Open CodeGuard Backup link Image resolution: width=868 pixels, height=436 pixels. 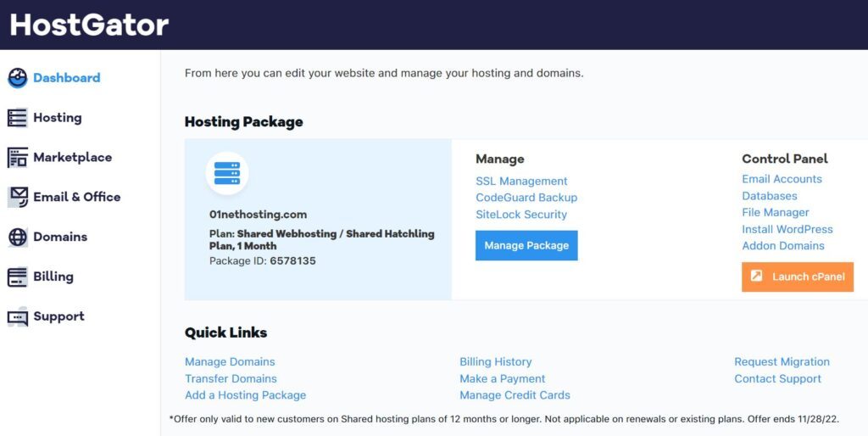[526, 198]
